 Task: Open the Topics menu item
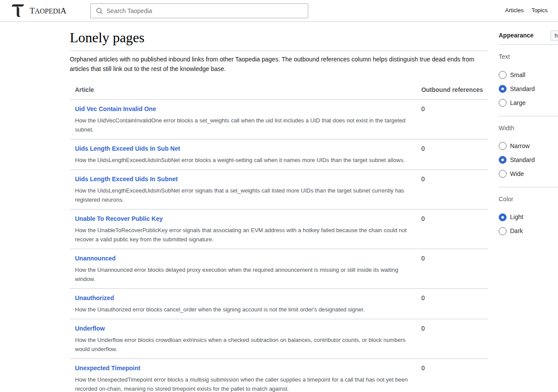click(x=539, y=10)
